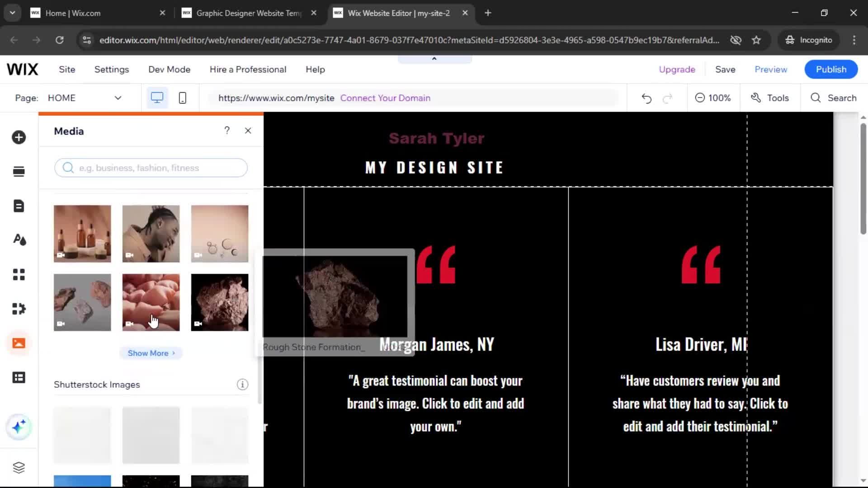Open the tab search dropdown arrow

[12, 13]
